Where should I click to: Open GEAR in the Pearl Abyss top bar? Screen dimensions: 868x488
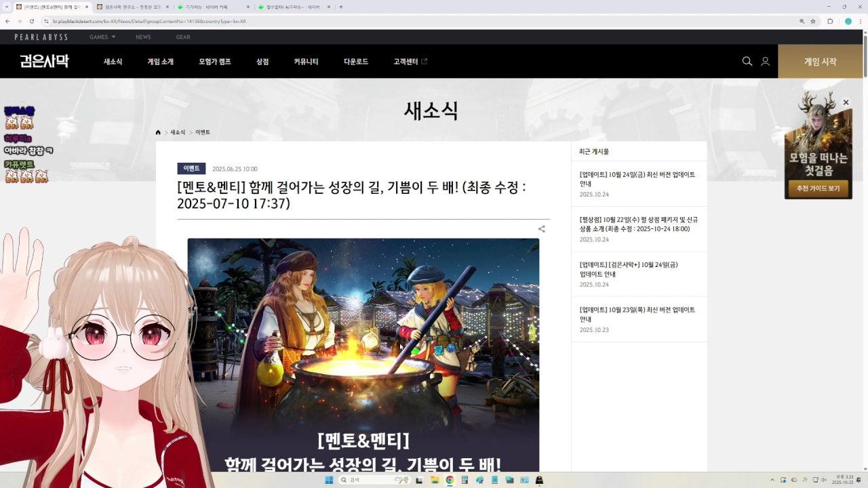pyautogui.click(x=183, y=37)
